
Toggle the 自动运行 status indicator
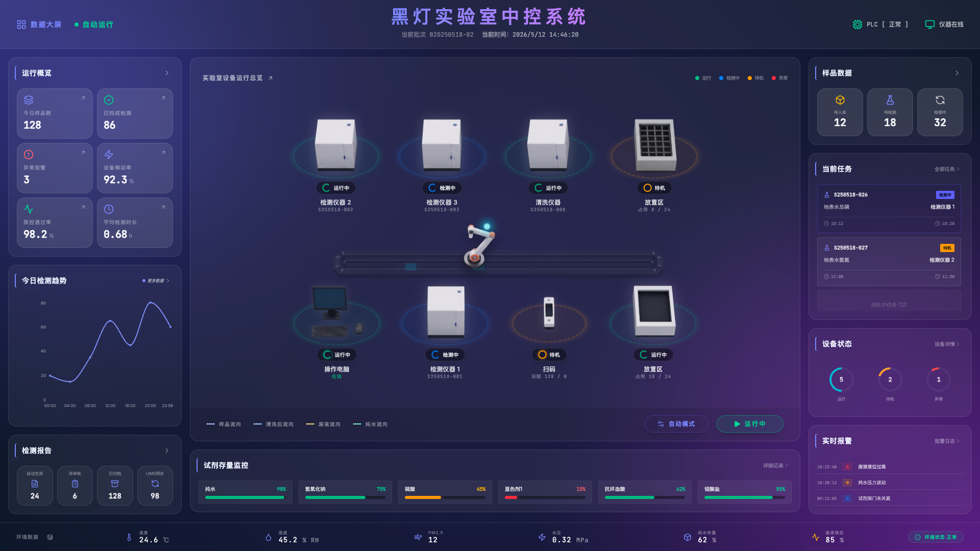click(94, 24)
